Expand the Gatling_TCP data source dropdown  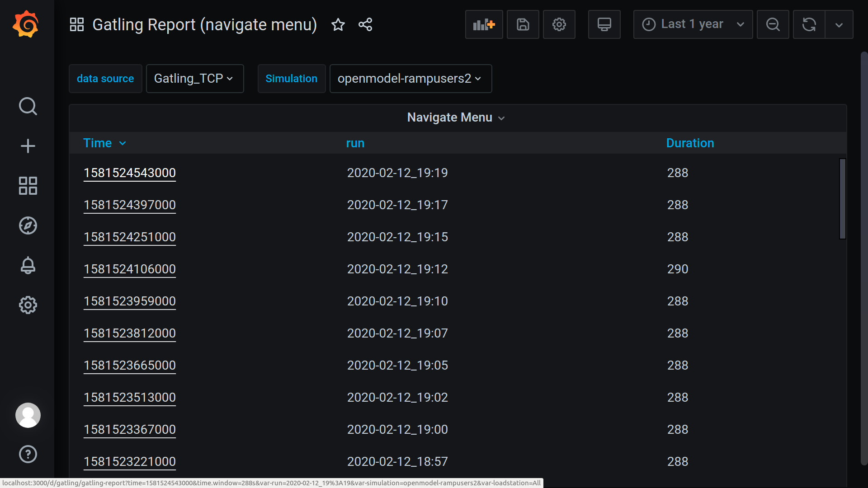[x=194, y=79]
